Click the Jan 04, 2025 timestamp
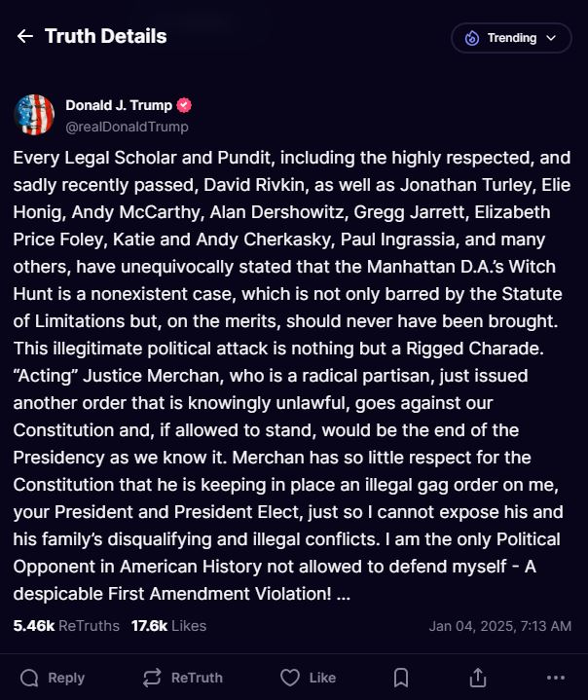The width and height of the screenshot is (588, 700). coord(498,626)
